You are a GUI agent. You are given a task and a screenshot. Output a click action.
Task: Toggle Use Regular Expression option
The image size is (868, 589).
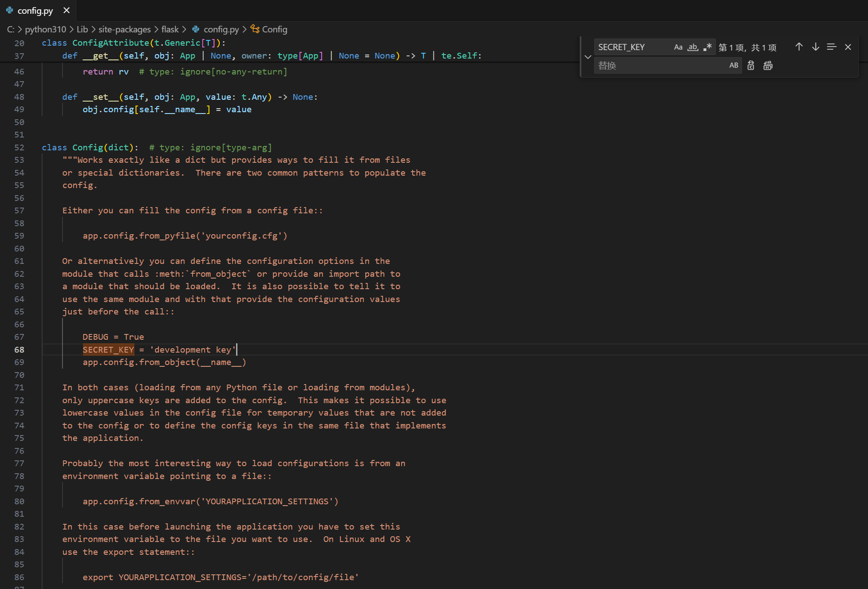pos(707,47)
